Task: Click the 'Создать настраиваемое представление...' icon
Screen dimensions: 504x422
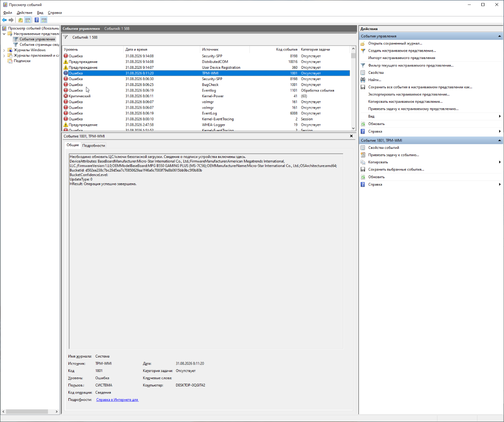Action: click(363, 51)
